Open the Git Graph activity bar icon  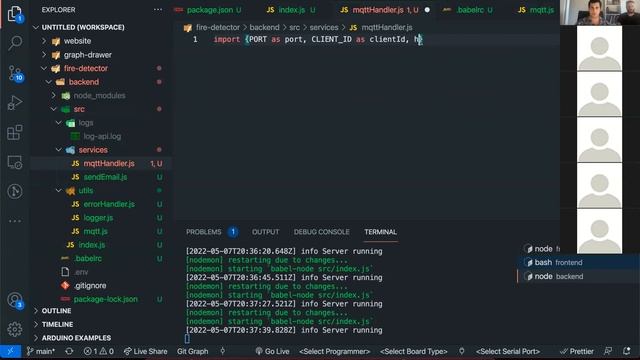tap(15, 191)
